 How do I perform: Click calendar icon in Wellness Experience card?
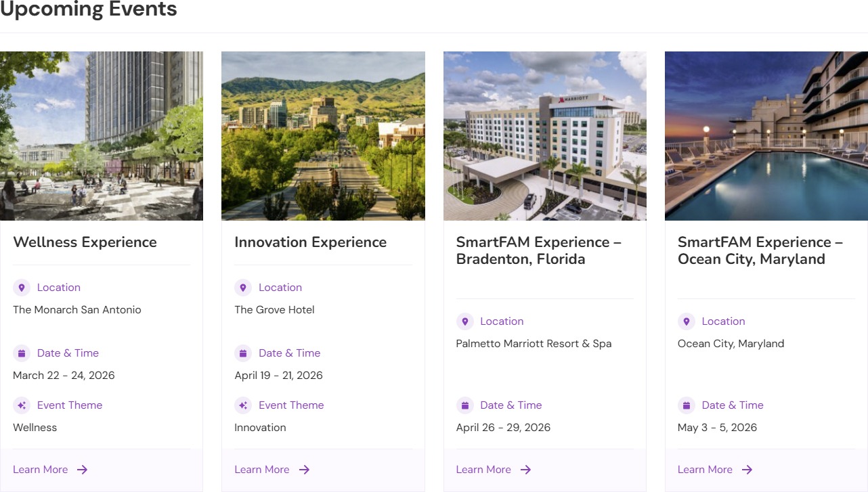(22, 353)
